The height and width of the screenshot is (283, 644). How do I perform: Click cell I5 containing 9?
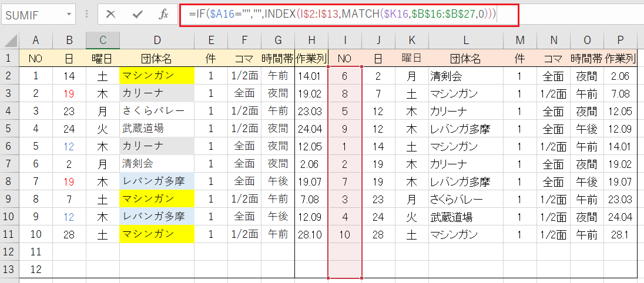coord(345,129)
